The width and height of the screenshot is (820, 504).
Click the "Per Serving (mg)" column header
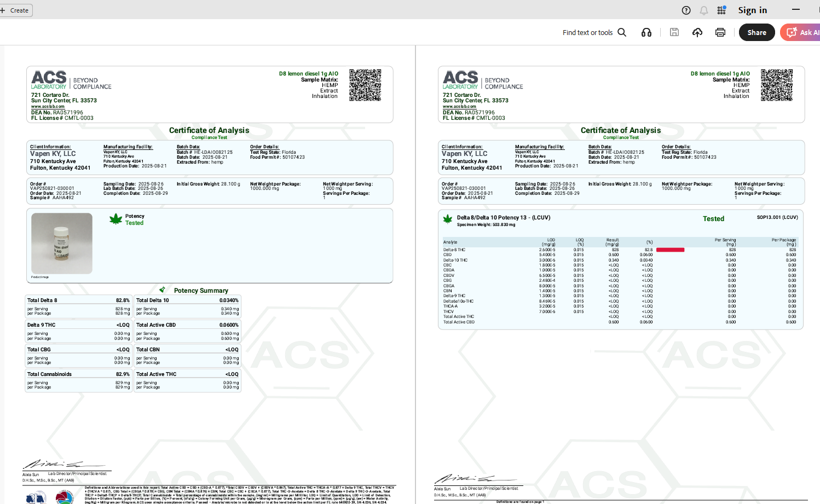[725, 242]
